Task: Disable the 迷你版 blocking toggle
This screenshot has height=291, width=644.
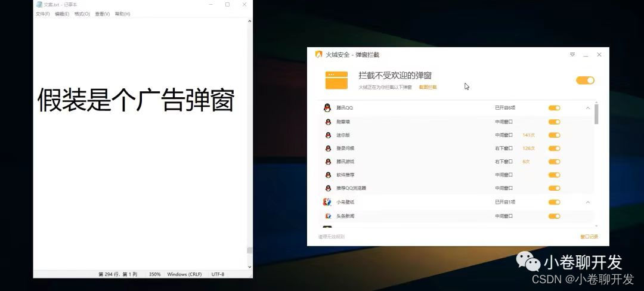Action: (555, 135)
